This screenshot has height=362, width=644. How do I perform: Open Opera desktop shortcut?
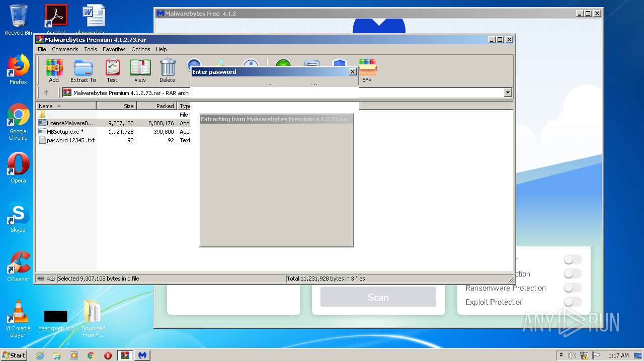18,168
